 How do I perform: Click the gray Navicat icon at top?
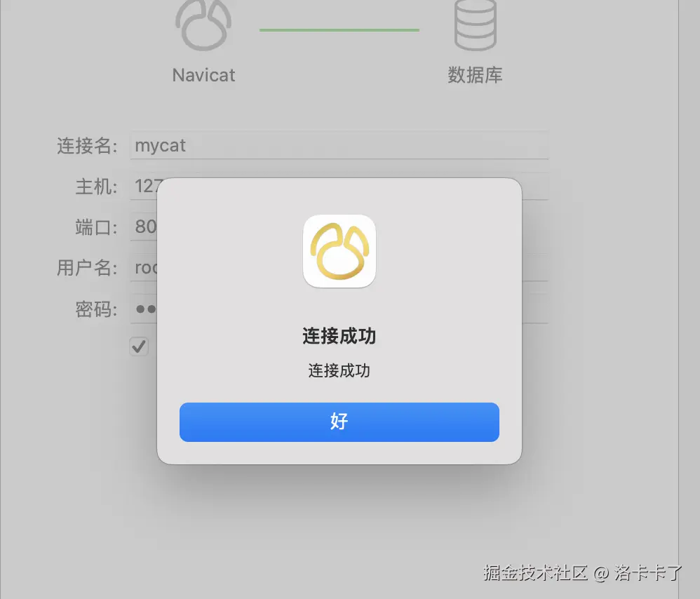pyautogui.click(x=203, y=25)
